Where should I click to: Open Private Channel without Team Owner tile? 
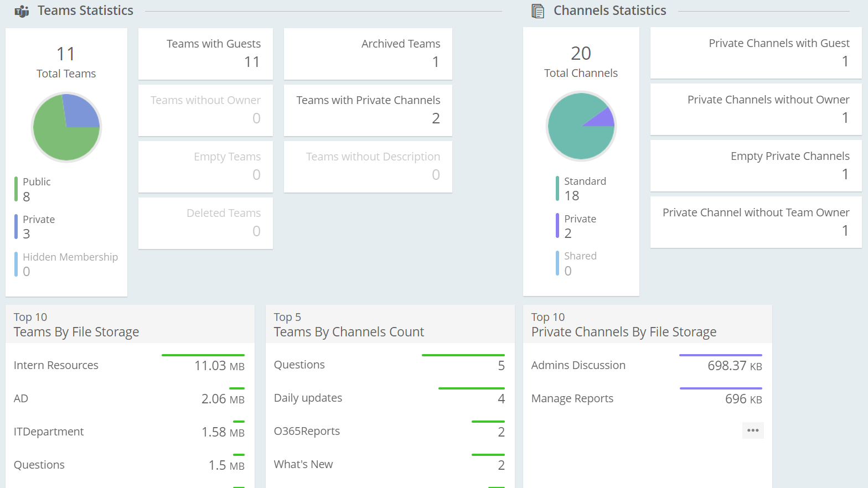click(756, 222)
